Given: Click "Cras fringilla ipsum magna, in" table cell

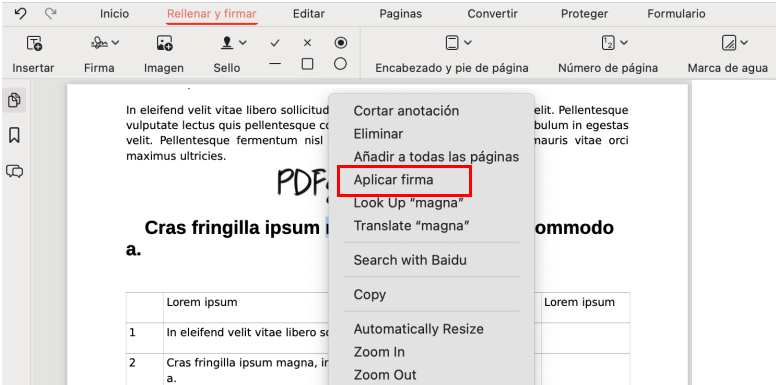Looking at the screenshot, I should 247,363.
